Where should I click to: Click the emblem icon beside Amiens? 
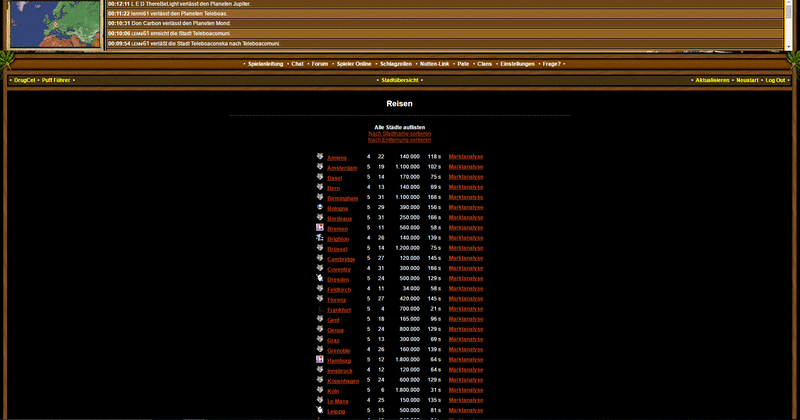click(320, 156)
